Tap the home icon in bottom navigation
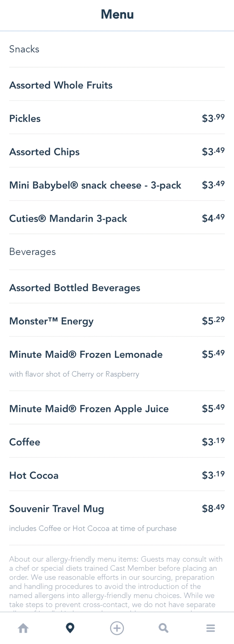 (x=23, y=628)
